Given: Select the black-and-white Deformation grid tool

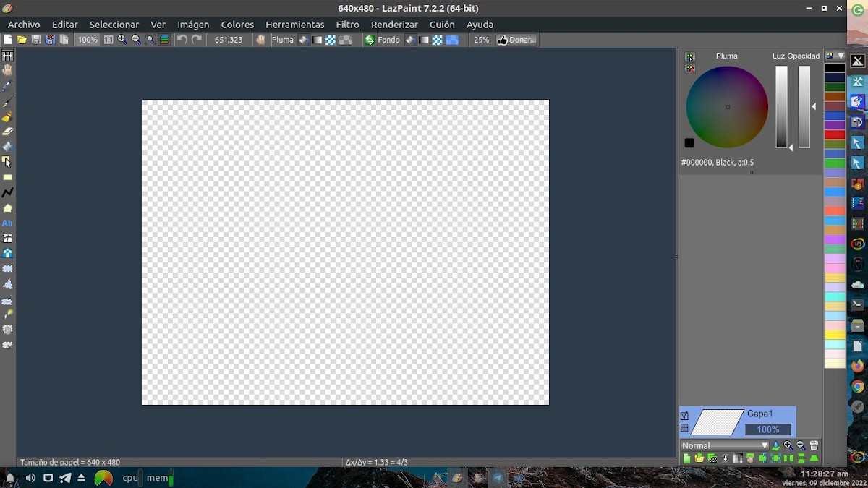Looking at the screenshot, I should 7,238.
